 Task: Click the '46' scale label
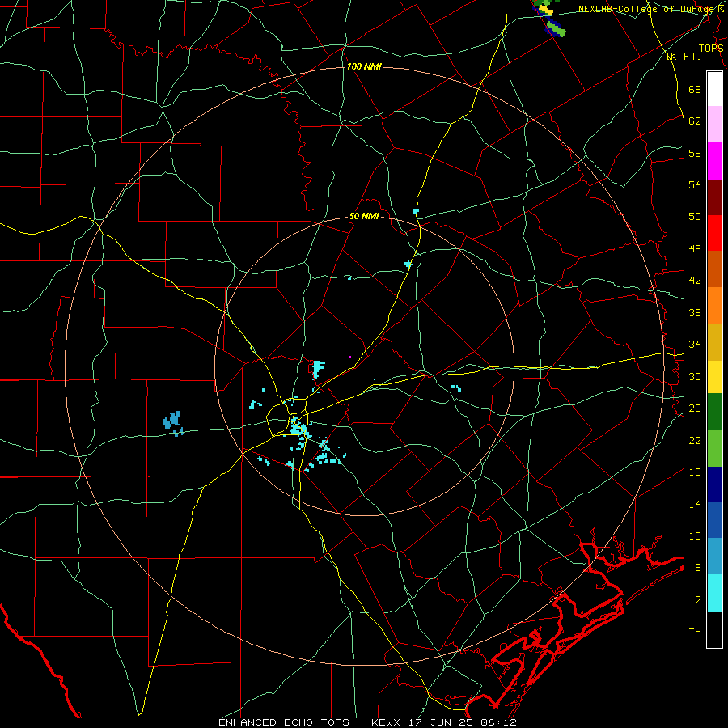point(695,249)
